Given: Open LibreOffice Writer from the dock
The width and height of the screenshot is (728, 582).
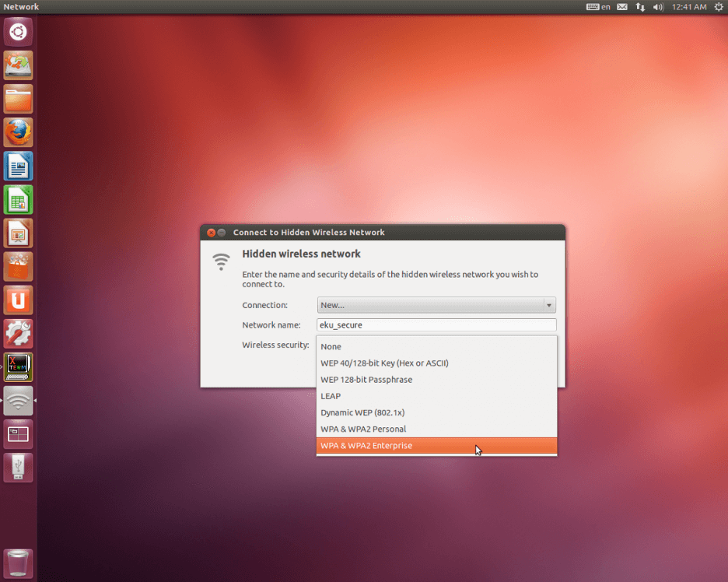Looking at the screenshot, I should [x=18, y=166].
